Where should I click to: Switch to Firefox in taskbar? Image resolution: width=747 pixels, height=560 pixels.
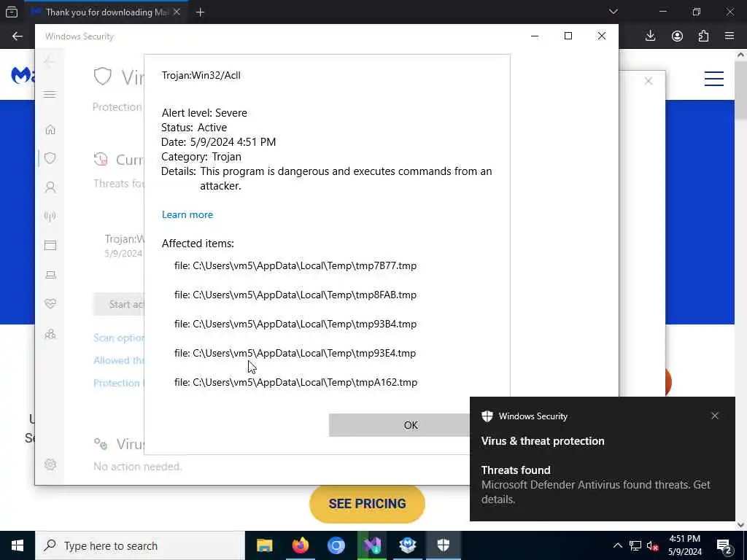(x=300, y=545)
